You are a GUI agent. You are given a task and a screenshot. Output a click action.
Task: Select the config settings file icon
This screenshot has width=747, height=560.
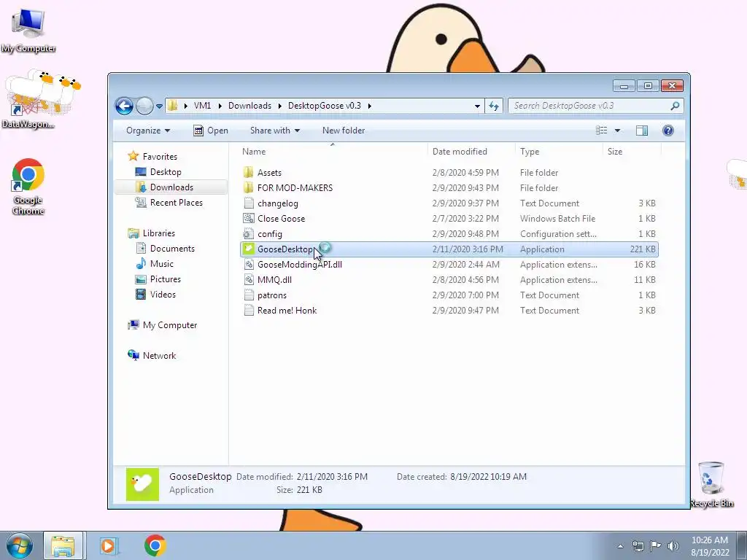point(248,234)
